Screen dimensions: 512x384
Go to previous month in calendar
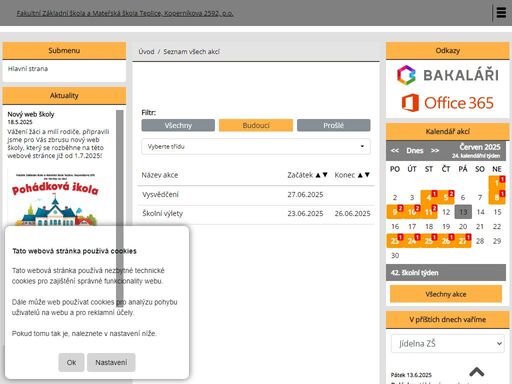pos(395,151)
